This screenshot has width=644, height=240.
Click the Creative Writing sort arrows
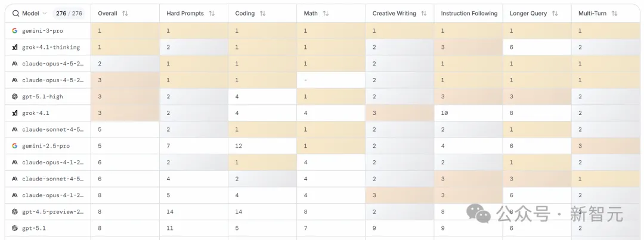point(424,13)
